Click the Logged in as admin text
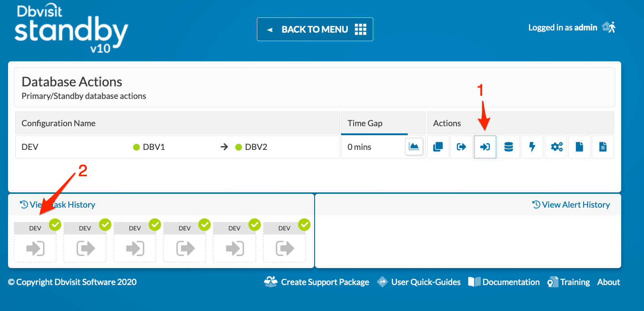Screen dimensions: 644x311 [x=563, y=28]
